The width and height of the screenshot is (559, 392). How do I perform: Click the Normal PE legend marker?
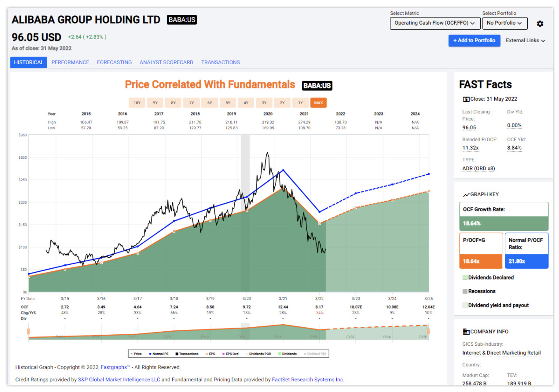click(x=150, y=354)
